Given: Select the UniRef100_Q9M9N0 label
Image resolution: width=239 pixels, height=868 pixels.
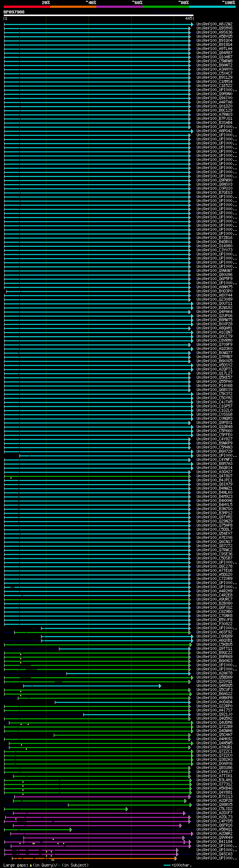Looking at the screenshot, I should [214, 94].
